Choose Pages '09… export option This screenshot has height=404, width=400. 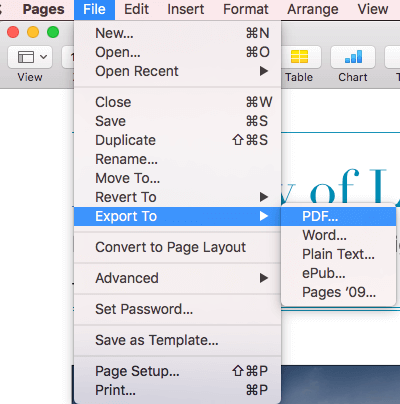[x=339, y=292]
